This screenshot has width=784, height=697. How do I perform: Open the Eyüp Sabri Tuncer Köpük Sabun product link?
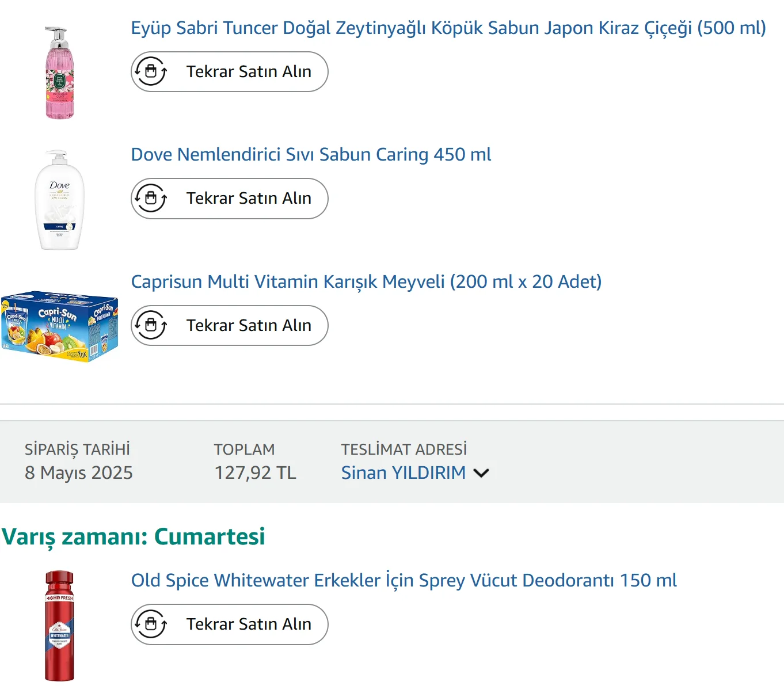tap(448, 28)
